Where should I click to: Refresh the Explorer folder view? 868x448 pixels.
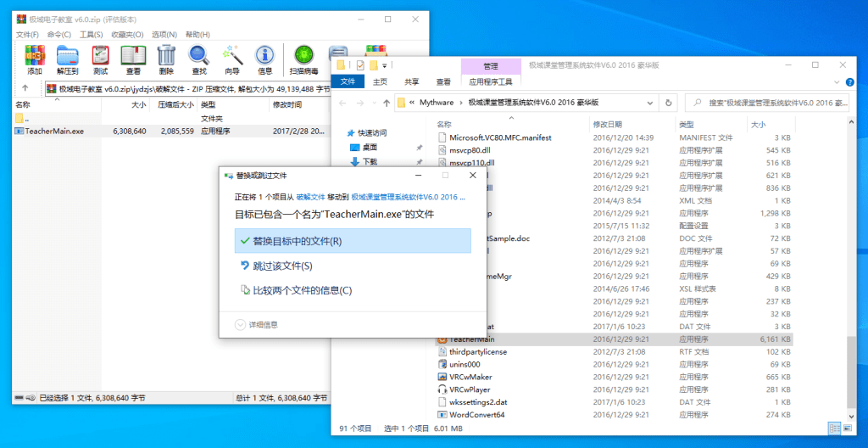tap(668, 103)
